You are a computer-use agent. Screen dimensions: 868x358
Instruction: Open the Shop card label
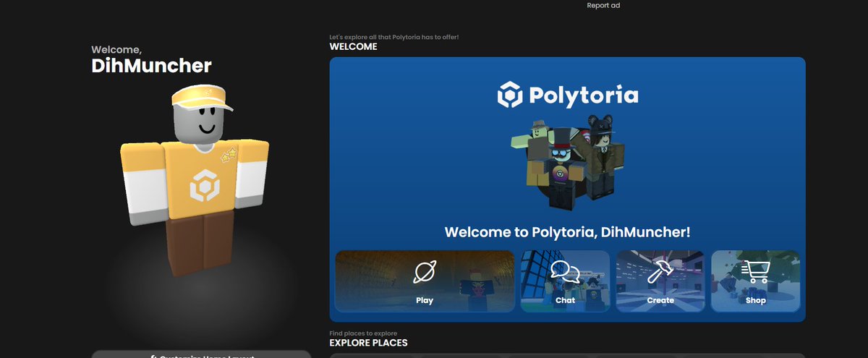pos(755,300)
